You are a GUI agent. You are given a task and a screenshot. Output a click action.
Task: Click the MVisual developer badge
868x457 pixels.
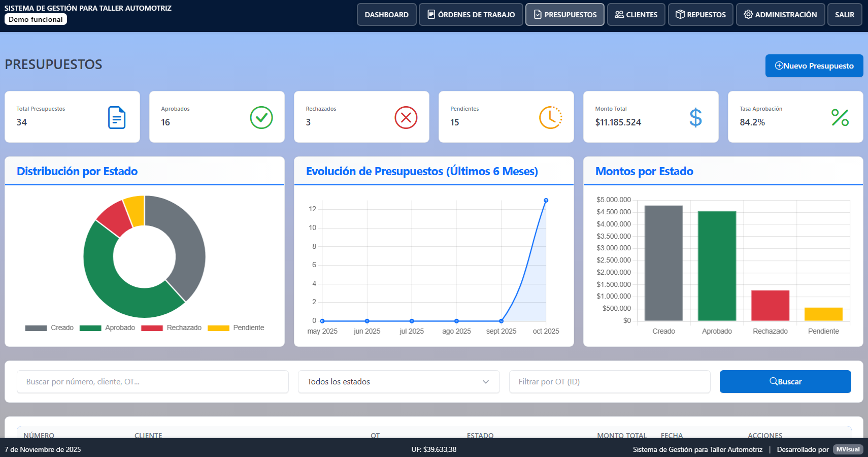coord(848,449)
